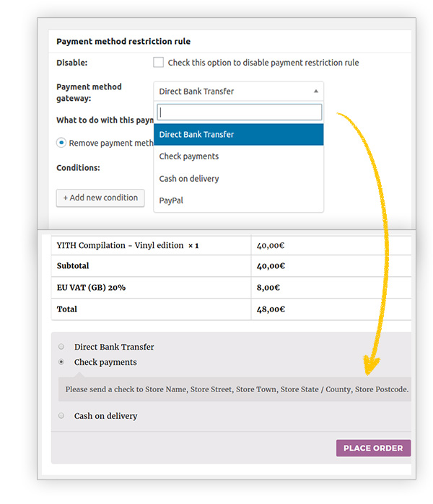The height and width of the screenshot is (504, 433).
Task: Click the Total 48,00€ amount cell
Action: click(271, 309)
